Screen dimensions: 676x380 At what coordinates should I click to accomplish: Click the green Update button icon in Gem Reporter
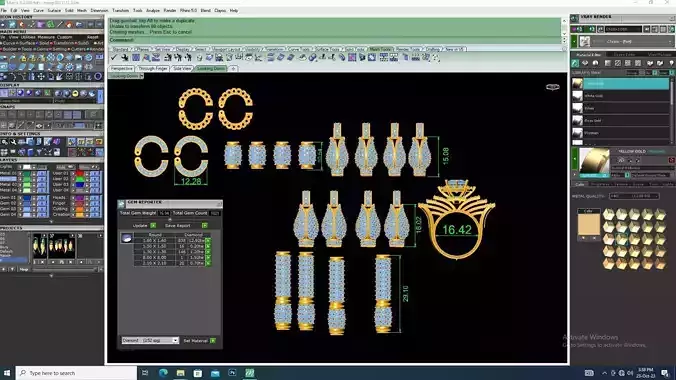point(153,226)
